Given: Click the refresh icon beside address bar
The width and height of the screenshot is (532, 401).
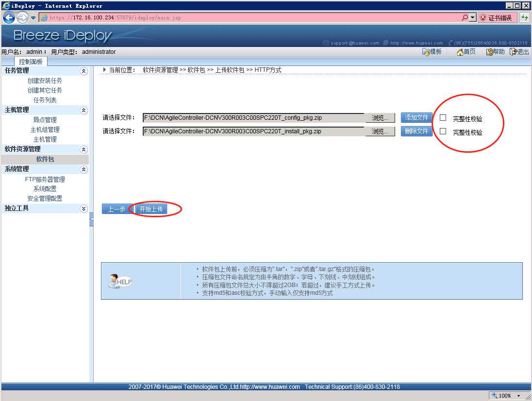Looking at the screenshot, I should click(x=525, y=17).
